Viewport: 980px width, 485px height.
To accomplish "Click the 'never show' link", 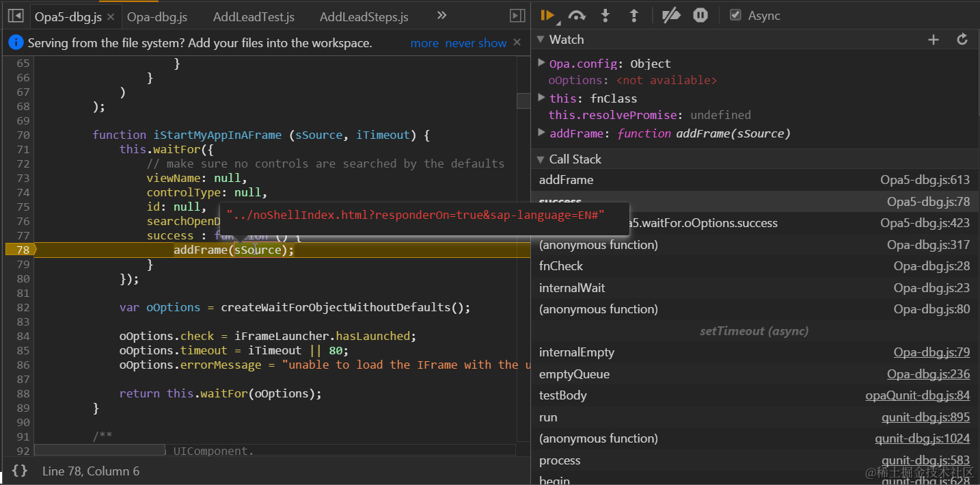I will pos(476,43).
